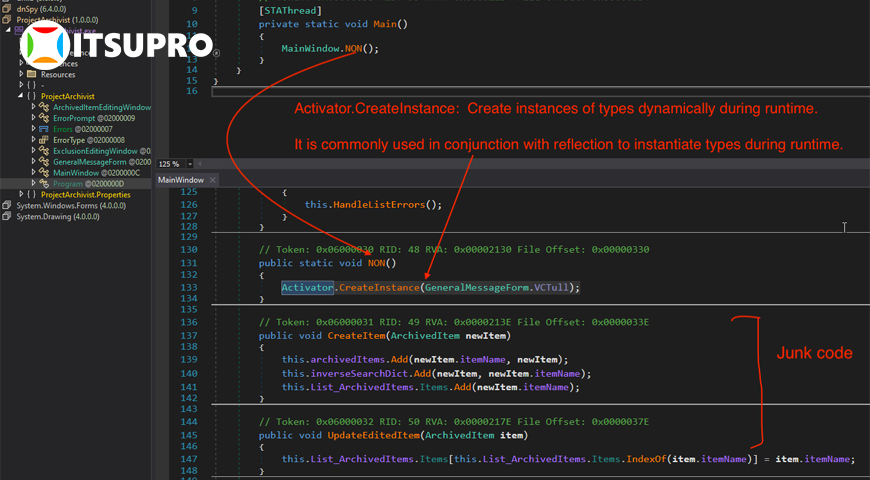This screenshot has height=480, width=870.
Task: Expand the MainWindow class node
Action: tap(34, 173)
